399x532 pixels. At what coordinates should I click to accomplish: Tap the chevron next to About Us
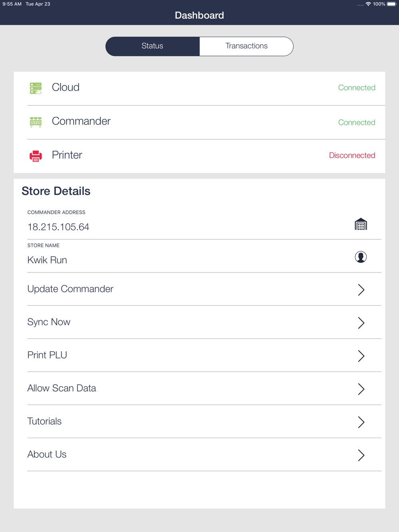[361, 455]
